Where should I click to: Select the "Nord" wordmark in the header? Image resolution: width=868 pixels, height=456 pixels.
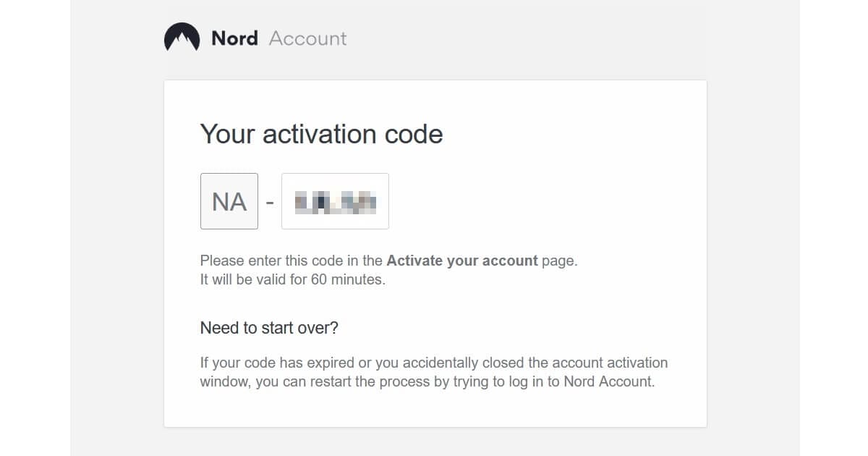[234, 38]
